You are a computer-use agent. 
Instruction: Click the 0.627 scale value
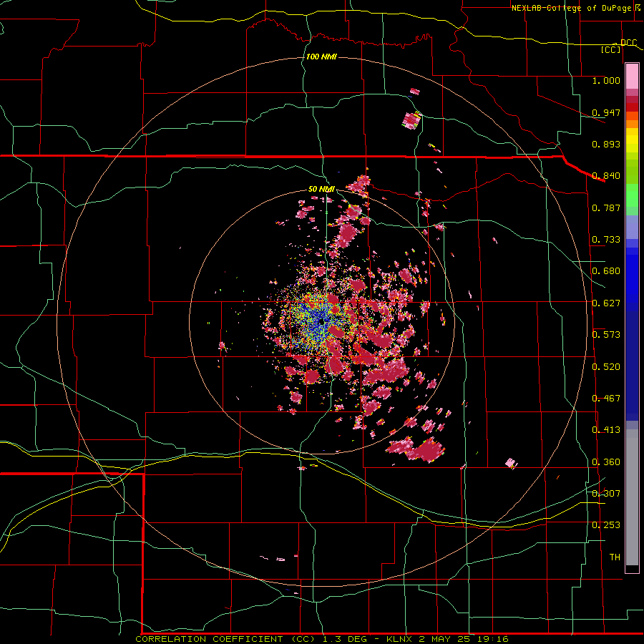coord(606,303)
